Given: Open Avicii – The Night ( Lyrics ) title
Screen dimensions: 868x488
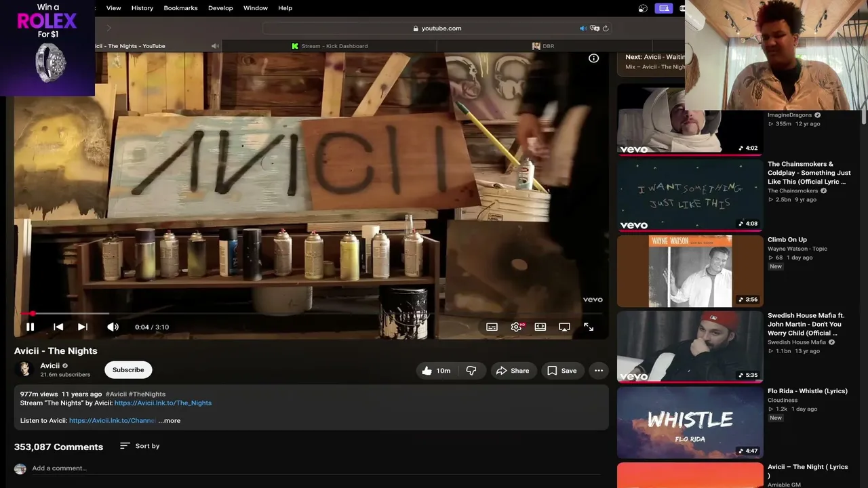Looking at the screenshot, I should coord(808,471).
